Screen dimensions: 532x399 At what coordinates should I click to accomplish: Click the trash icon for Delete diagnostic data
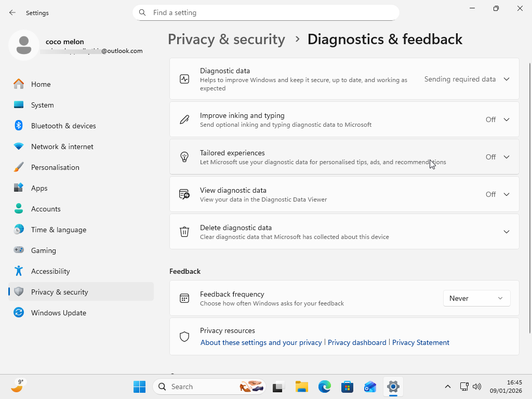pos(184,232)
